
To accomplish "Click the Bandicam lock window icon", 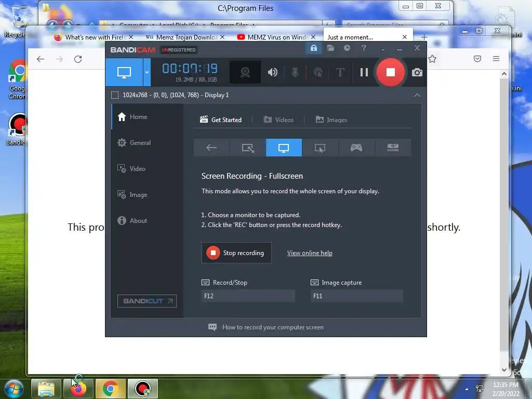I will click(313, 48).
